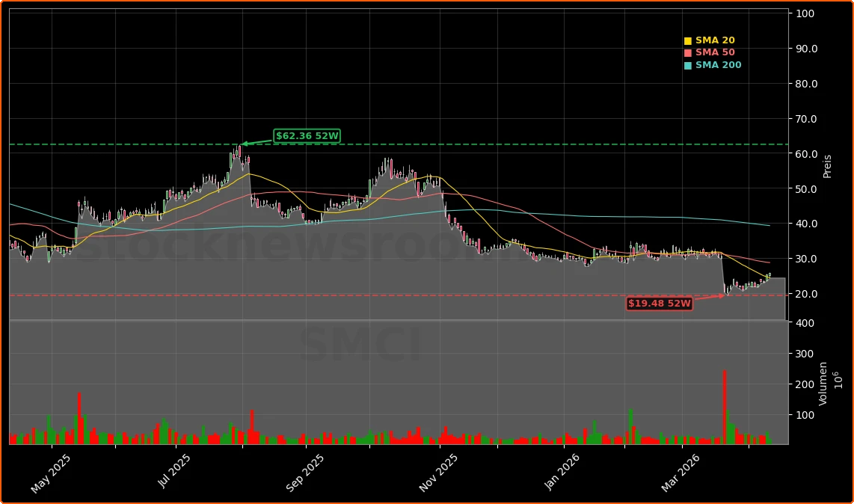Click the Volumen axis title
Screen dimensions: 854x504
point(823,383)
